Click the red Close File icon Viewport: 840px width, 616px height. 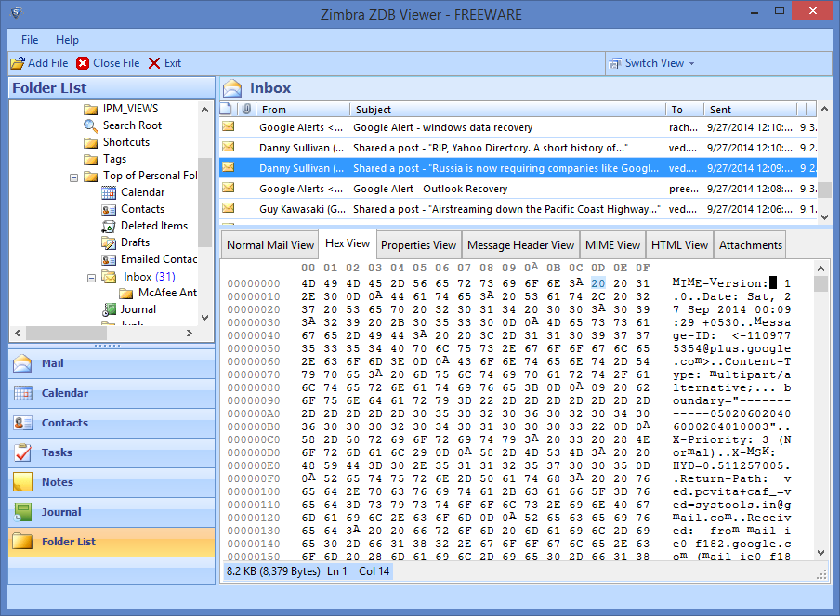[83, 63]
